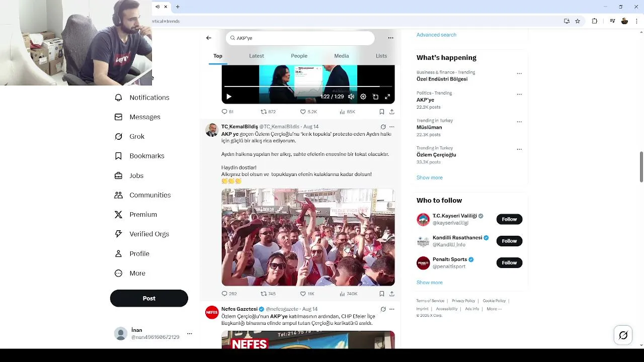This screenshot has height=362, width=644.
Task: Follow Kandilli Rasathanesi
Action: pos(509,241)
